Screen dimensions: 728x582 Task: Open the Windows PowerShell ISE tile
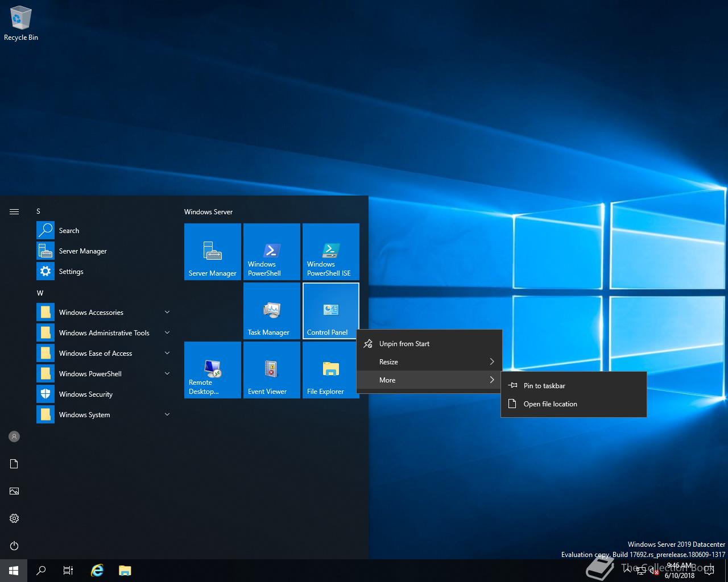(331, 252)
